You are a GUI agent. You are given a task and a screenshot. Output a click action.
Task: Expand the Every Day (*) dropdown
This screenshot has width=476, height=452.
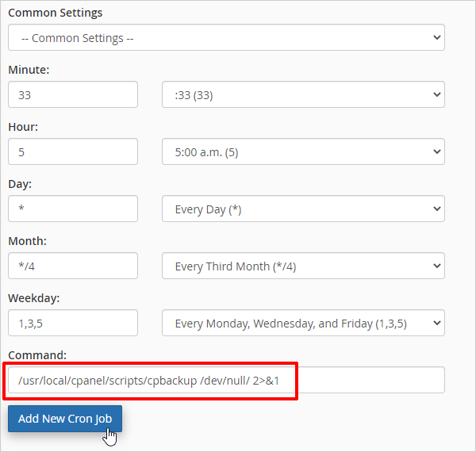coord(303,209)
